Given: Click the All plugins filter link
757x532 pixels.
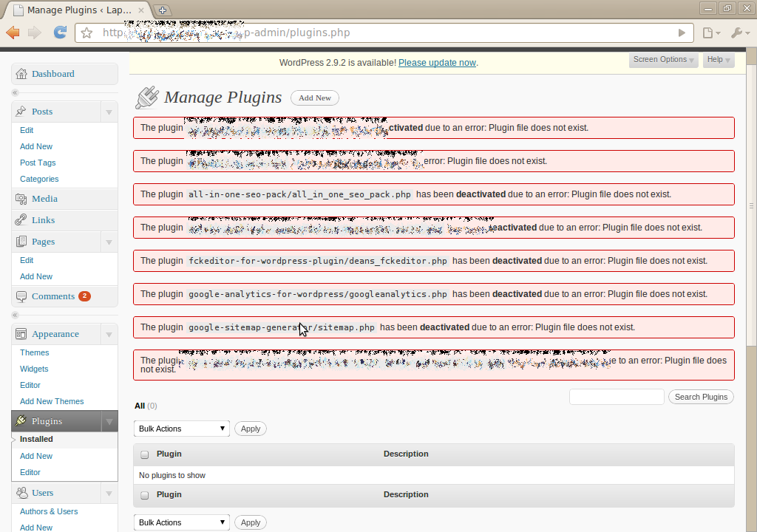Looking at the screenshot, I should [x=140, y=406].
